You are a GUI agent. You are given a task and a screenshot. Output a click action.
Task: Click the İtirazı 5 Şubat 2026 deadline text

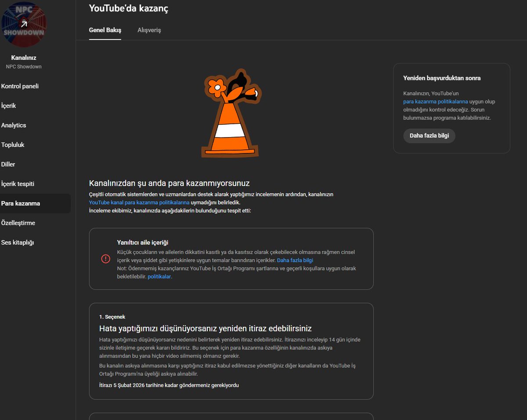click(x=169, y=385)
